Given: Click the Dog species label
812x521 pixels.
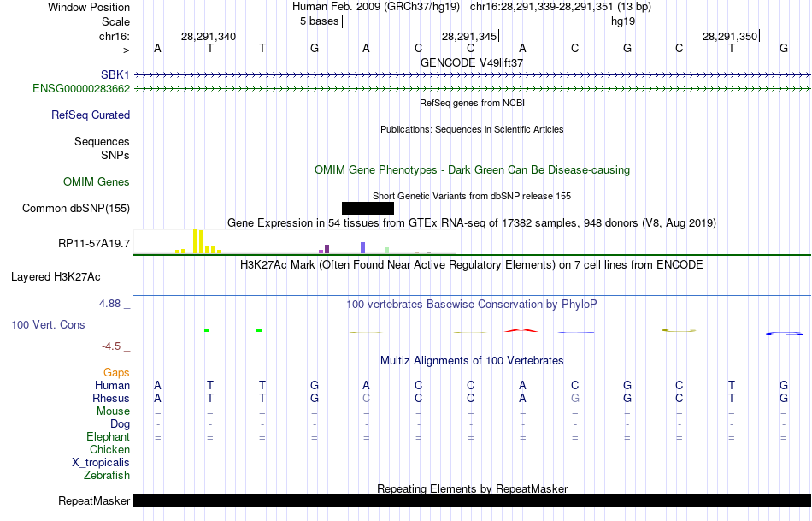Looking at the screenshot, I should click(121, 424).
